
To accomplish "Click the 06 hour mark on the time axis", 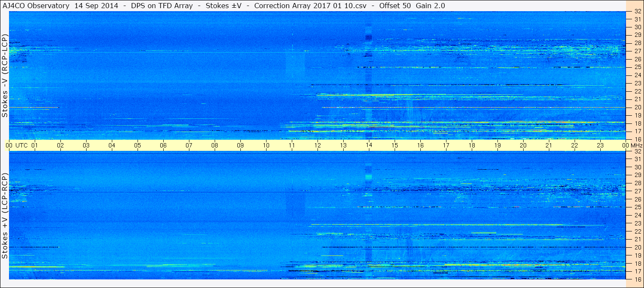I will pos(163,145).
